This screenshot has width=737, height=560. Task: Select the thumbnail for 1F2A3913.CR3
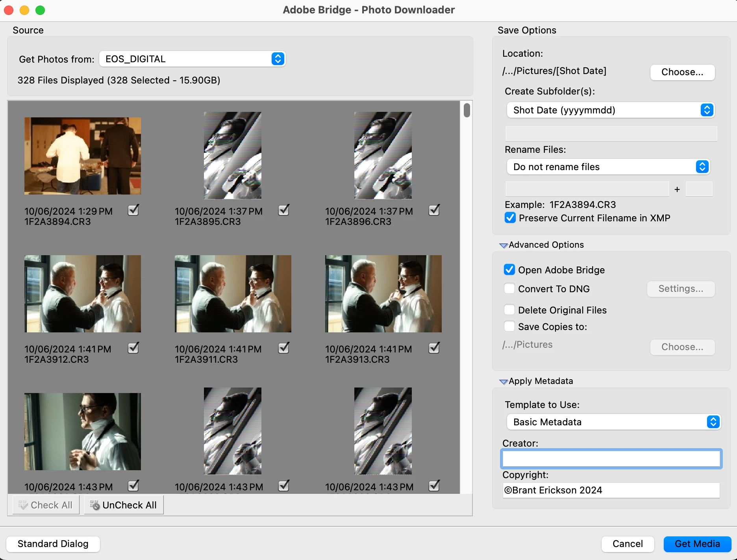tap(383, 294)
